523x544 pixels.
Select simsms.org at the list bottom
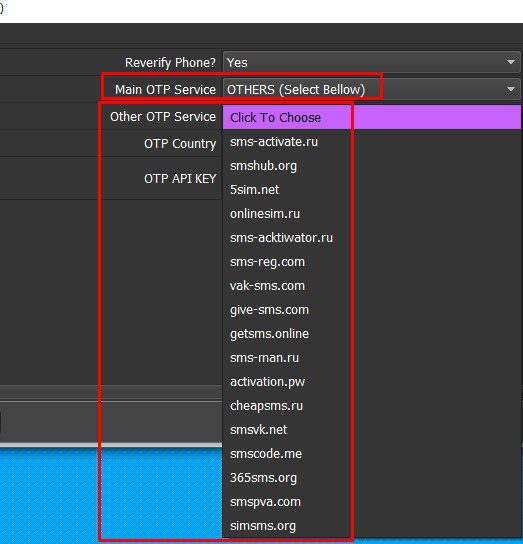click(372, 525)
